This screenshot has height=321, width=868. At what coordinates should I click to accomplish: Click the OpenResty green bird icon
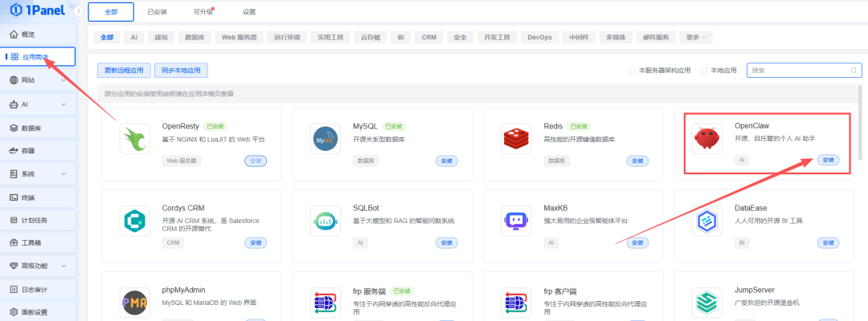[x=134, y=140]
